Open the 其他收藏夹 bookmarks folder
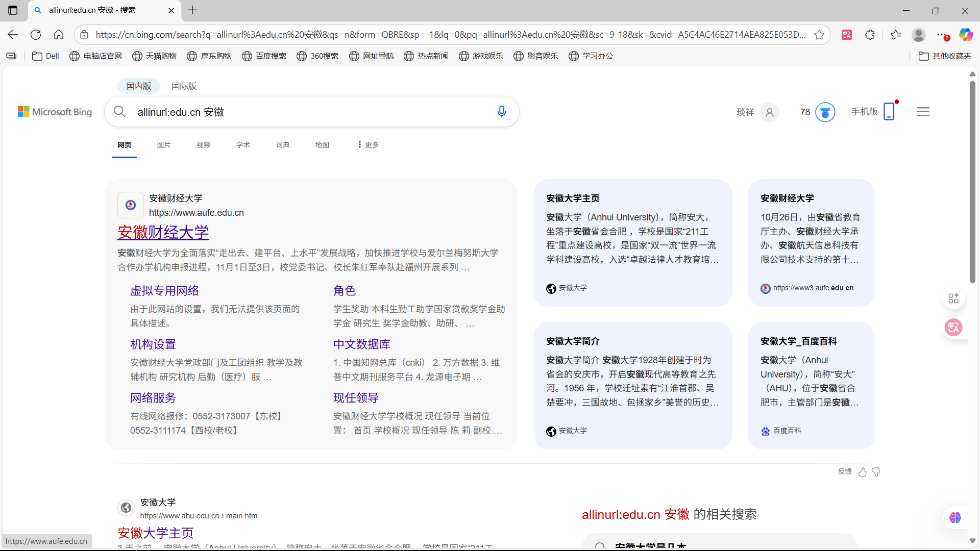 pyautogui.click(x=945, y=56)
